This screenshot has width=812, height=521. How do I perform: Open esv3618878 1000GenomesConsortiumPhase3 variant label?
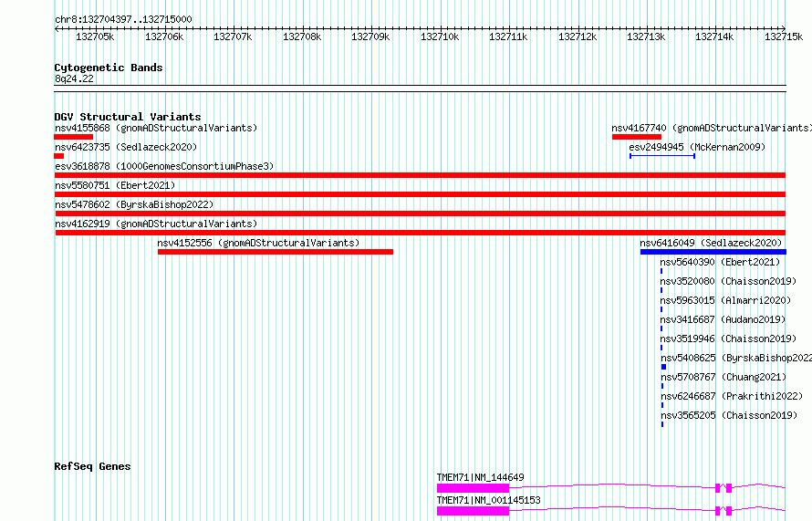coord(164,166)
